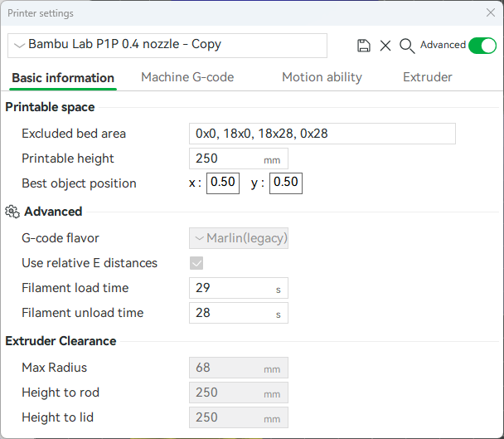Go to the Extruder tab

pos(428,77)
